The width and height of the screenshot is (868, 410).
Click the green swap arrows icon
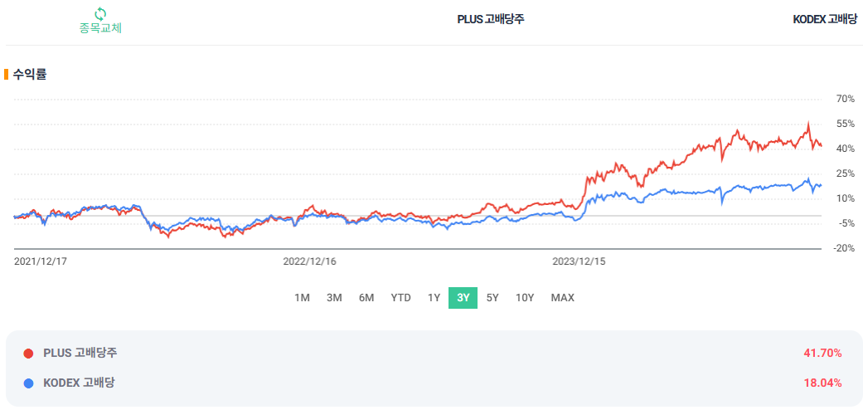(x=100, y=12)
